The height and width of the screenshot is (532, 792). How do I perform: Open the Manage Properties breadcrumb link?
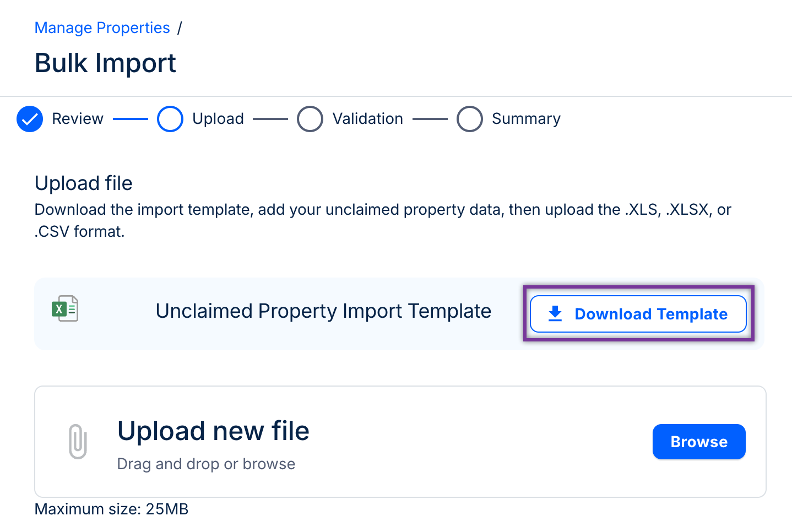pyautogui.click(x=102, y=28)
